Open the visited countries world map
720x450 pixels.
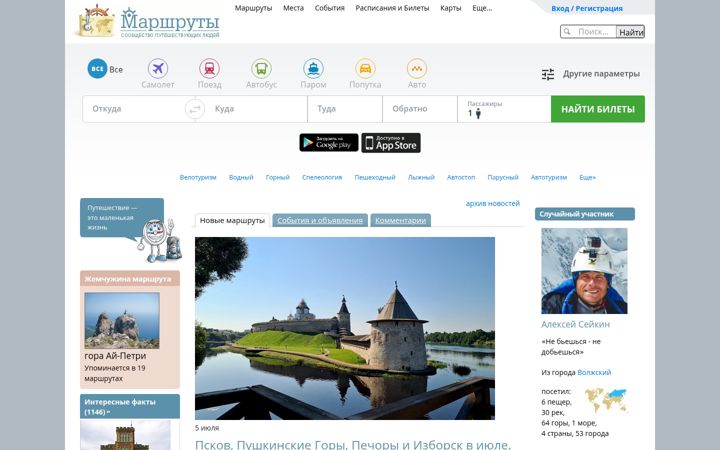point(606,400)
